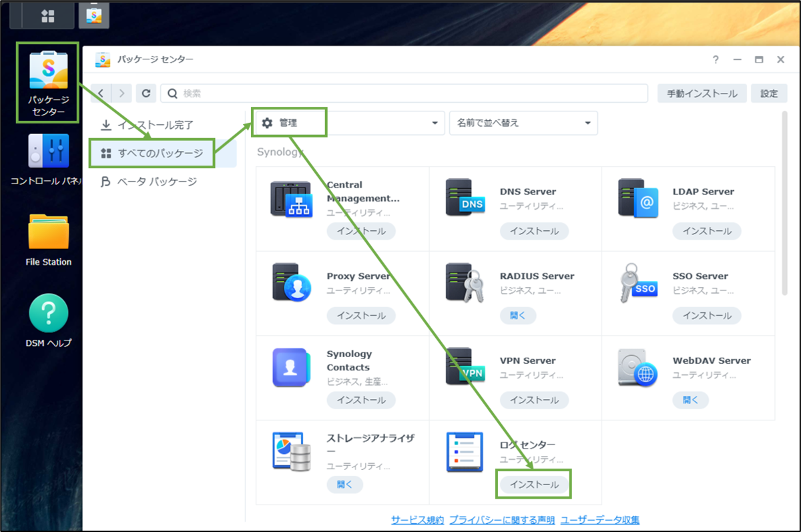Image resolution: width=801 pixels, height=532 pixels.
Task: Click the RADIUS Server package icon
Action: pyautogui.click(x=464, y=283)
